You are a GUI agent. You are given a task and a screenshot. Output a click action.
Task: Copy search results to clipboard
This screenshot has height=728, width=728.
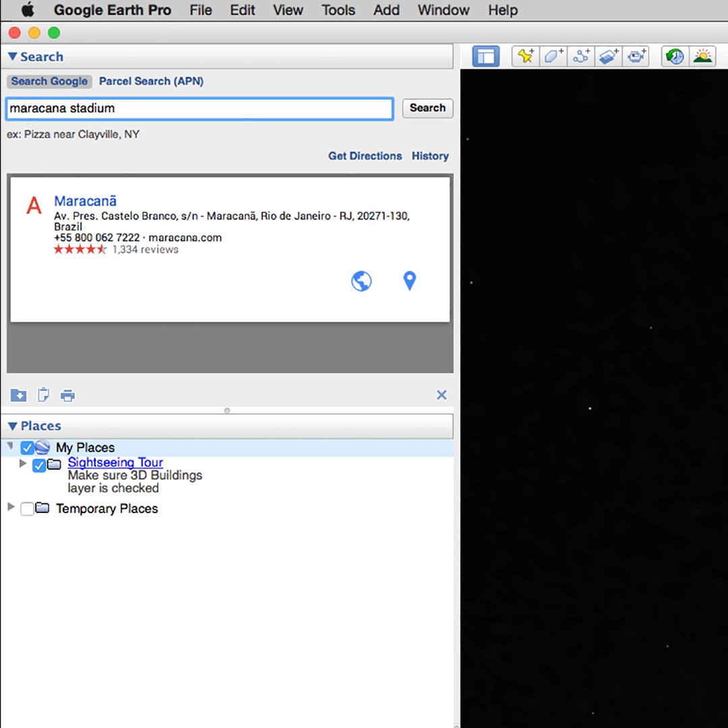click(x=43, y=395)
